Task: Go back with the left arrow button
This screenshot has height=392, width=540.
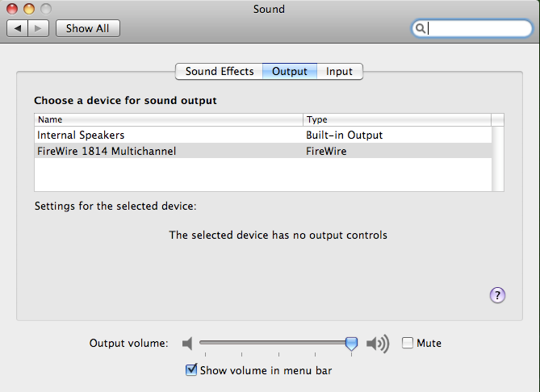Action: point(17,28)
